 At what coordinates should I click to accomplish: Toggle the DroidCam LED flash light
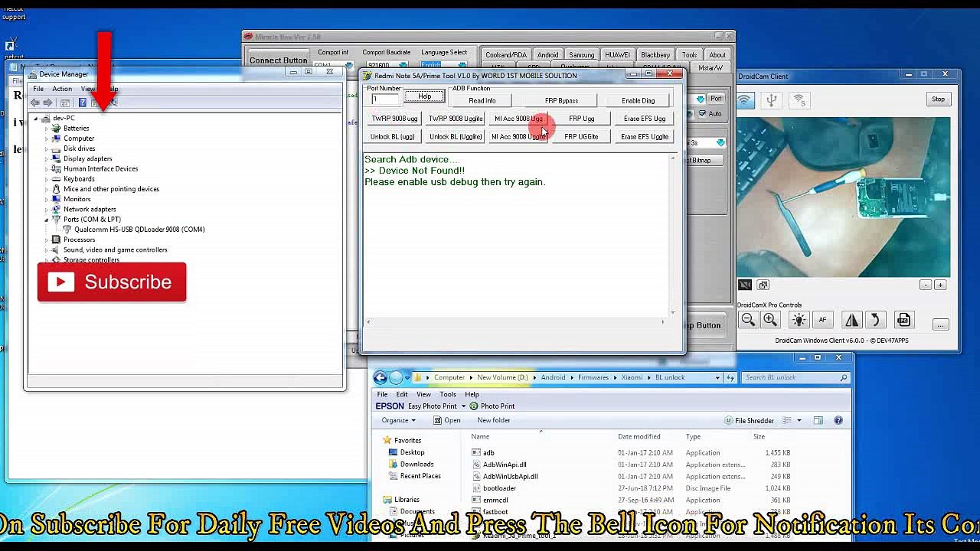click(799, 321)
